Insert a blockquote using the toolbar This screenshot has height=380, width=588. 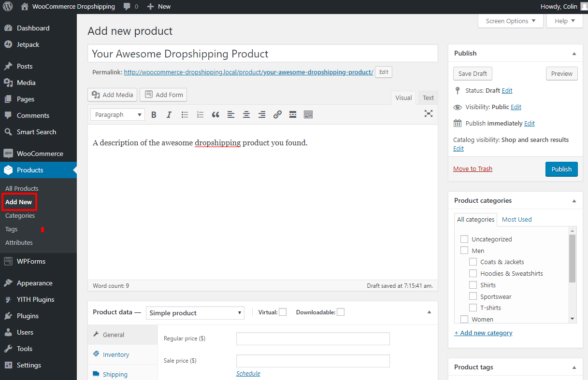click(x=215, y=115)
